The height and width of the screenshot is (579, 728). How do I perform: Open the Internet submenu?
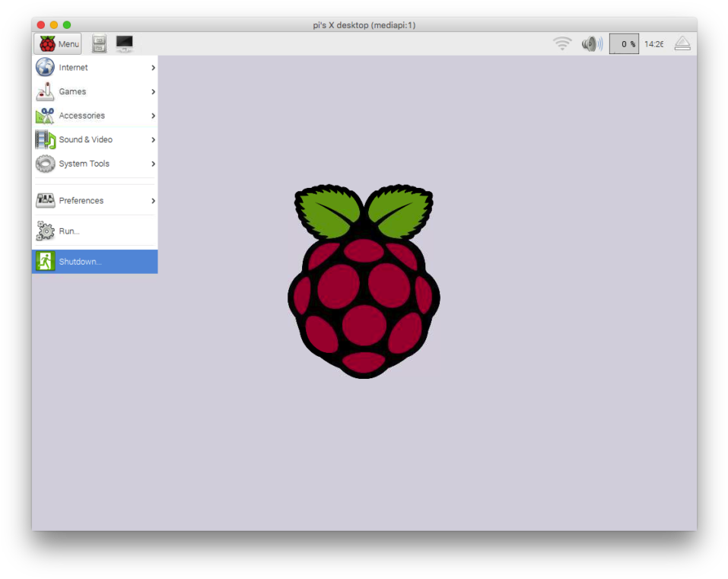pyautogui.click(x=95, y=67)
